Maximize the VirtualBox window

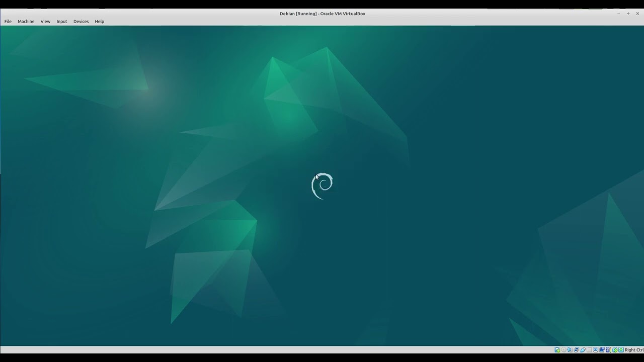coord(628,14)
